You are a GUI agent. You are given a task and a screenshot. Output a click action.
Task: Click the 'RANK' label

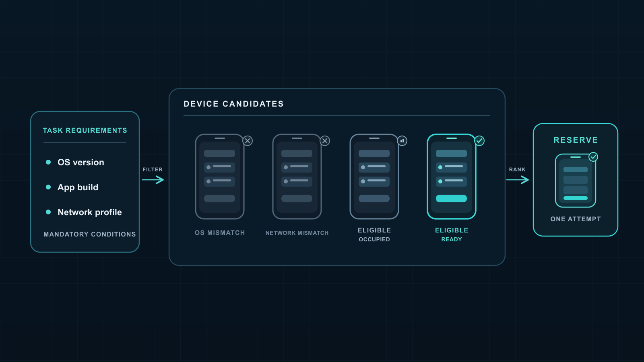(517, 170)
